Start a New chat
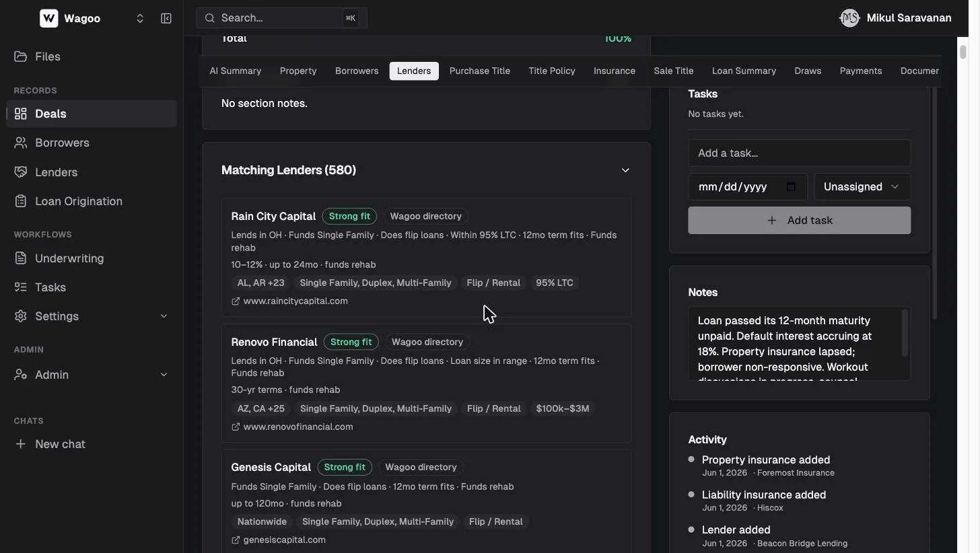The image size is (980, 553). [x=92, y=444]
